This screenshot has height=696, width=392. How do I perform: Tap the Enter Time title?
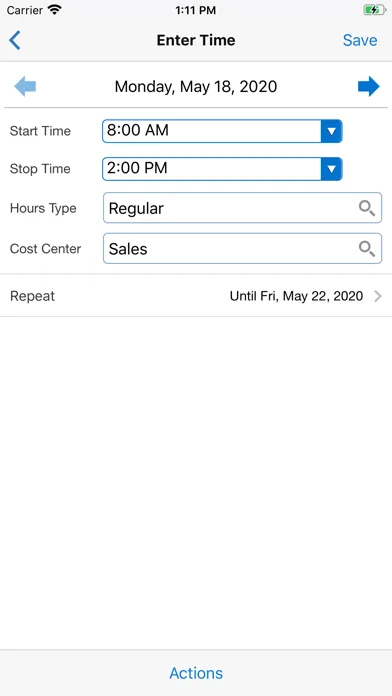pos(196,40)
